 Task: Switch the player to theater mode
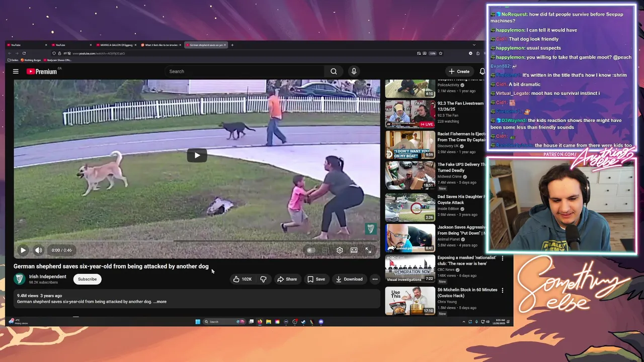tap(354, 250)
